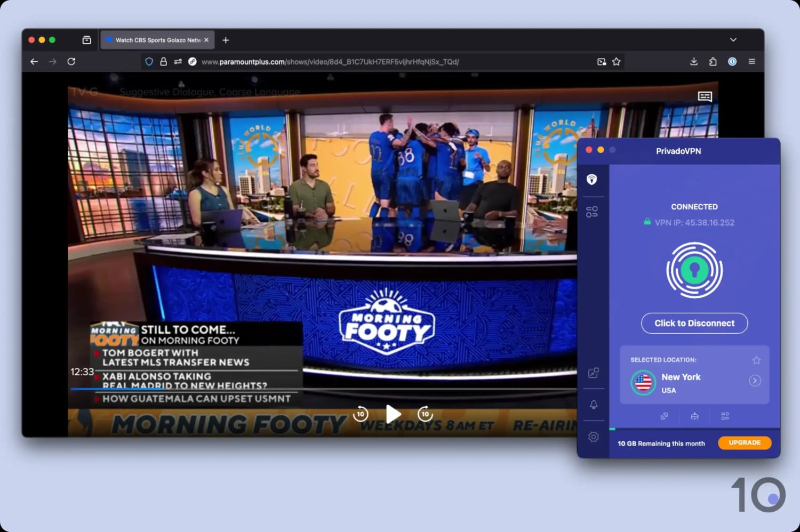Select New York location name
800x532 pixels.
(x=681, y=377)
